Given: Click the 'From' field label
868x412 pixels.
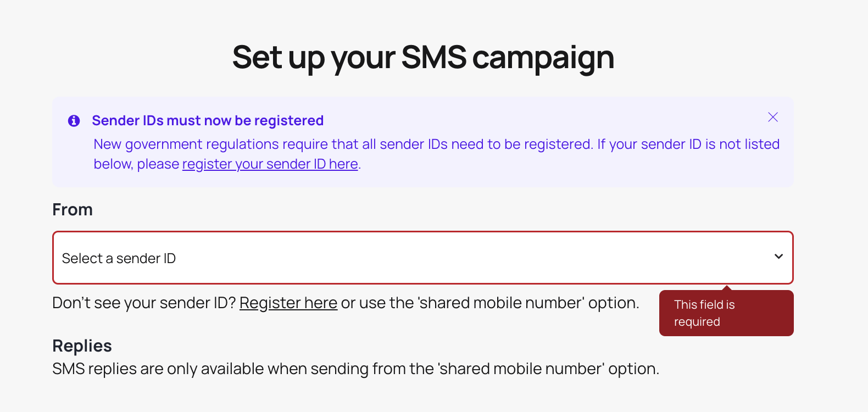Looking at the screenshot, I should [73, 210].
